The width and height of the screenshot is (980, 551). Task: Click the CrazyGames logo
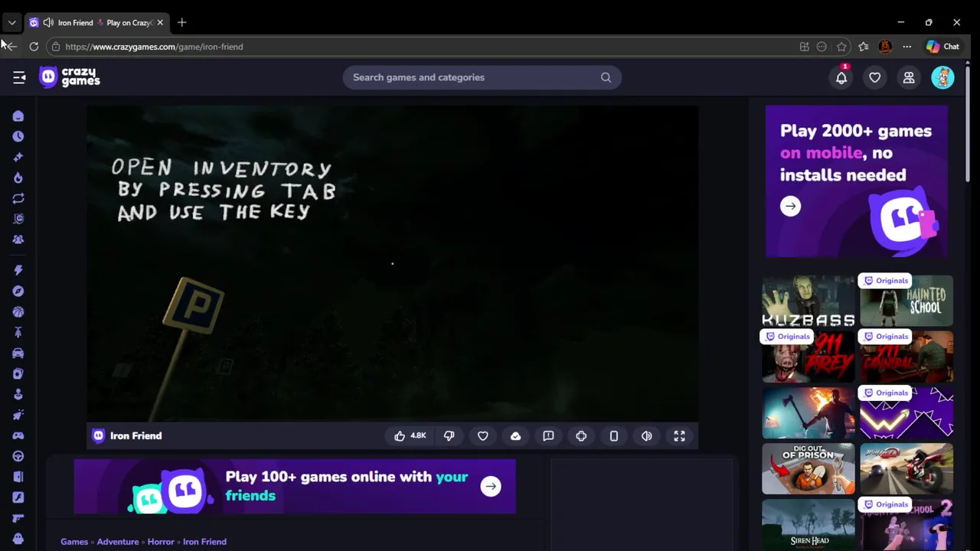(70, 77)
